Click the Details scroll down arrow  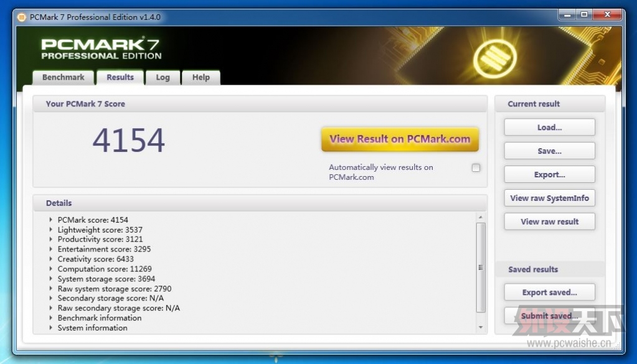tap(481, 327)
